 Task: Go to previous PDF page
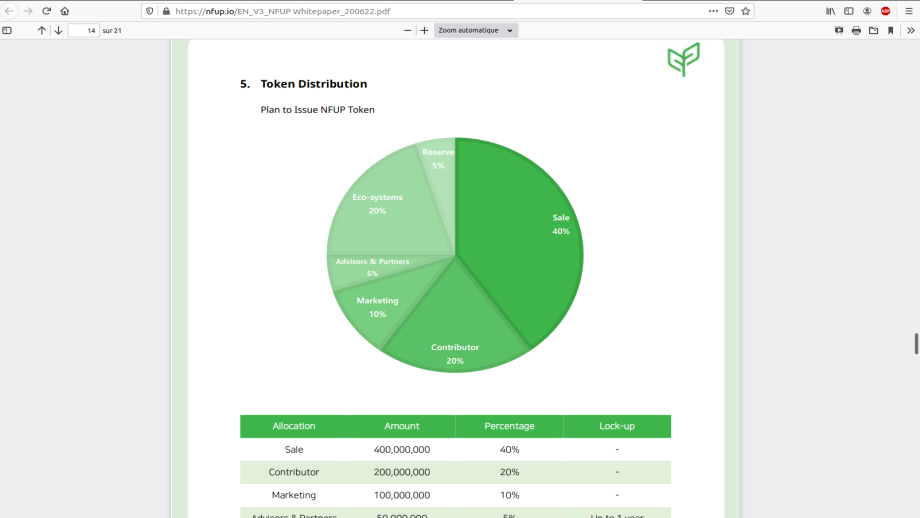(x=41, y=31)
